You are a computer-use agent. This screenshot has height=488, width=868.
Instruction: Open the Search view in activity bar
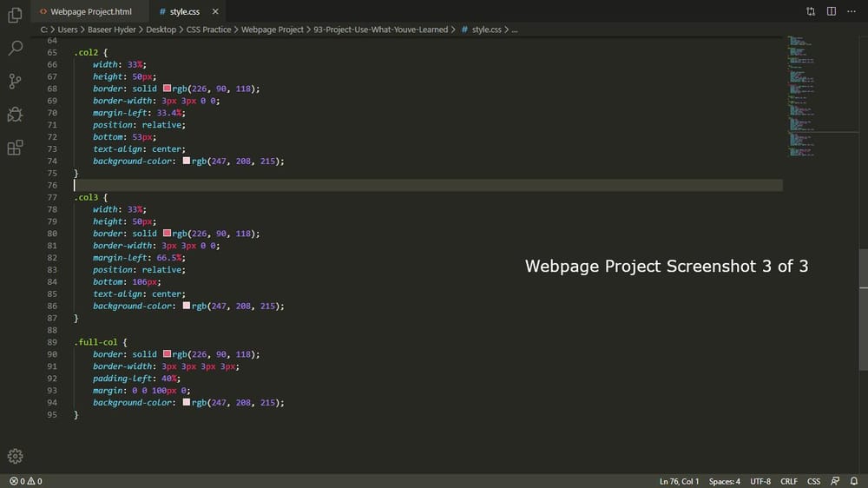coord(15,48)
